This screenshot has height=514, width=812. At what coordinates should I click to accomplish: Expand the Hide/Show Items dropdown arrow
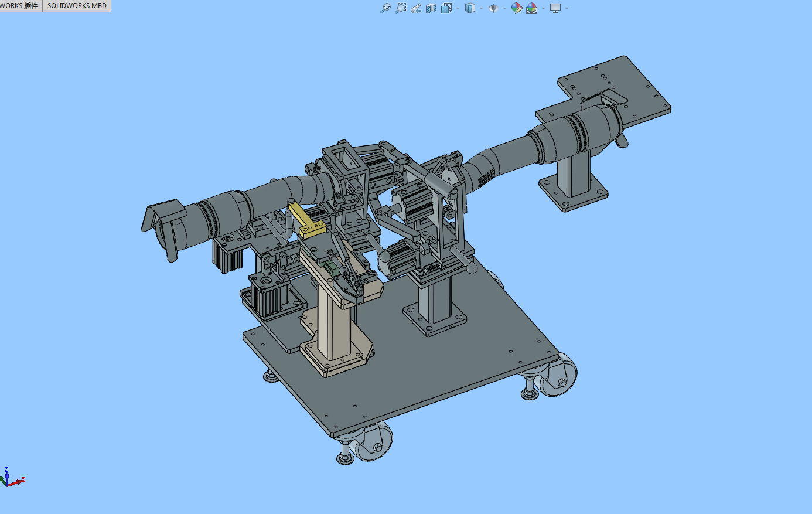pyautogui.click(x=504, y=8)
